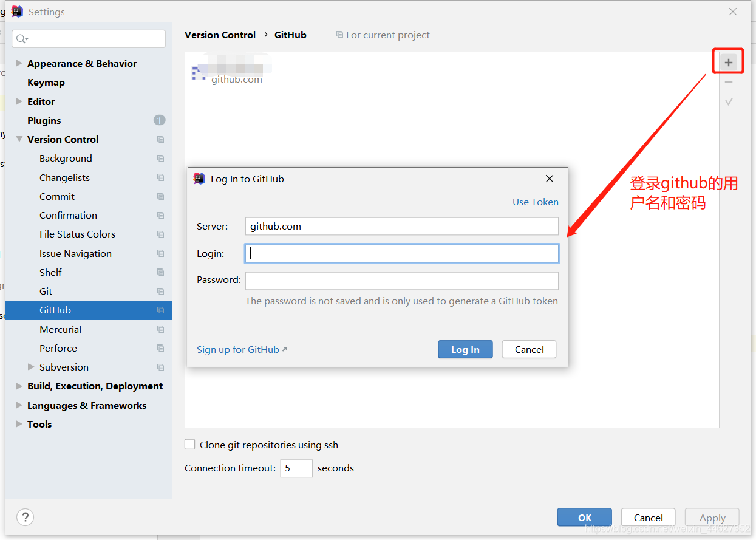Click project-level icon beside Issue Navigation
The image size is (756, 540).
coord(160,254)
